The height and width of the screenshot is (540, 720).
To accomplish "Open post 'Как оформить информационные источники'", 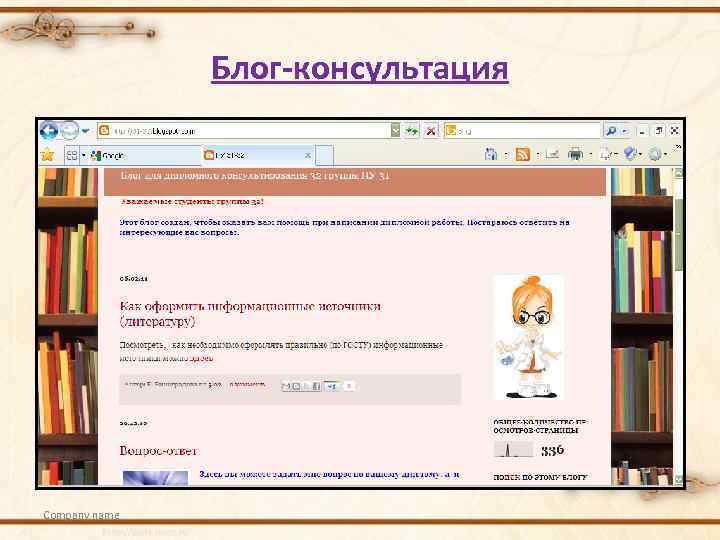I will pos(250,314).
